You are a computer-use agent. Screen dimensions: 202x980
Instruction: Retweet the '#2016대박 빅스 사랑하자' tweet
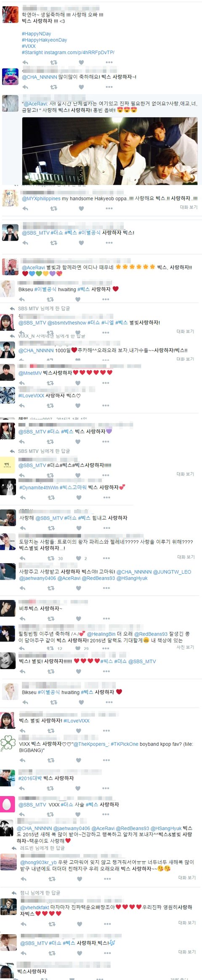[51, 788]
